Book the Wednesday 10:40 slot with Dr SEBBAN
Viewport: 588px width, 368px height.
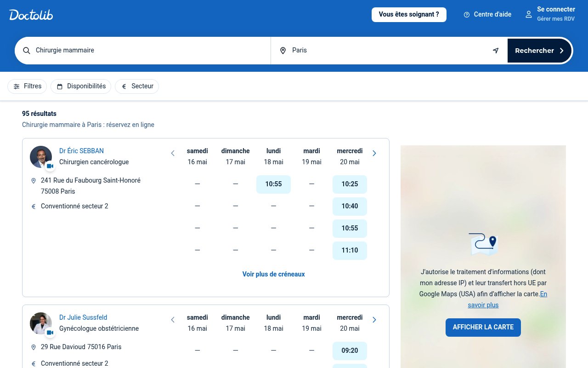350,207
